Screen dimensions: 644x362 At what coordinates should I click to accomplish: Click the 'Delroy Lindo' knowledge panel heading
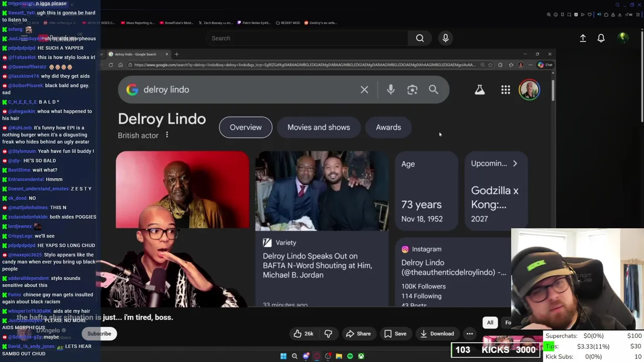162,119
